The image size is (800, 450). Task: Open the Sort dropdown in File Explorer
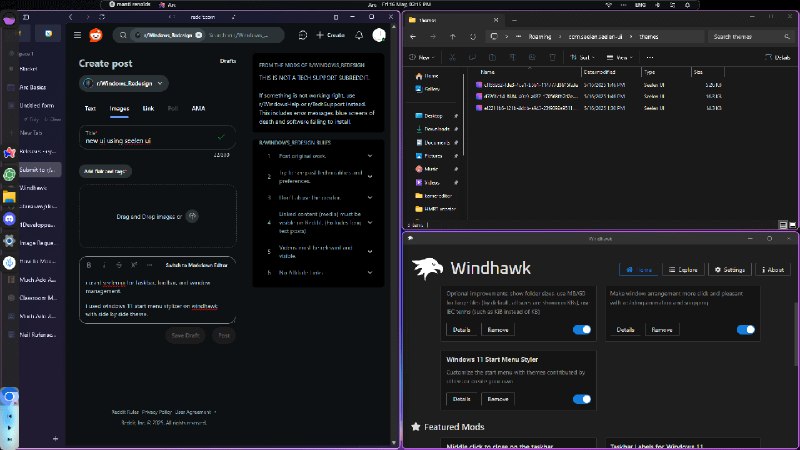582,58
